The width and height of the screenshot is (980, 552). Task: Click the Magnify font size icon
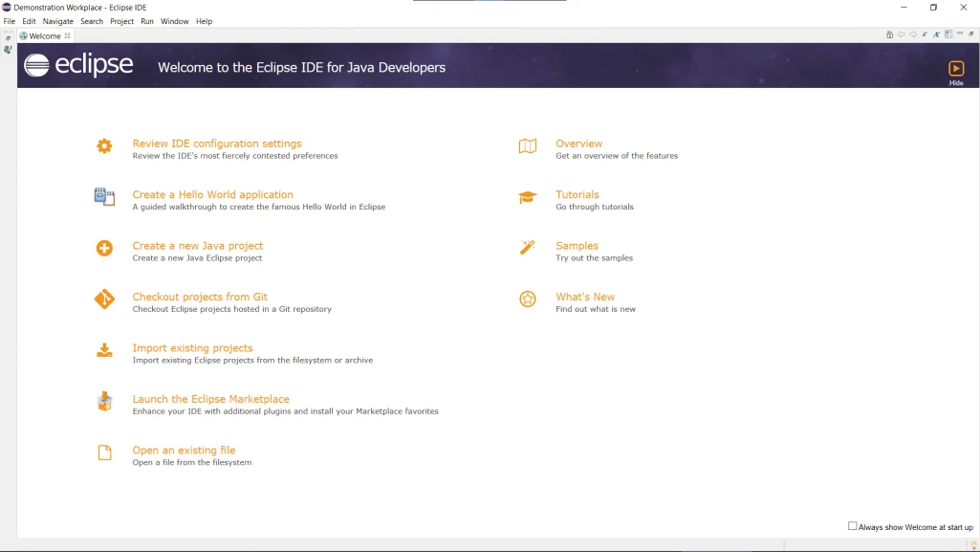tap(936, 35)
